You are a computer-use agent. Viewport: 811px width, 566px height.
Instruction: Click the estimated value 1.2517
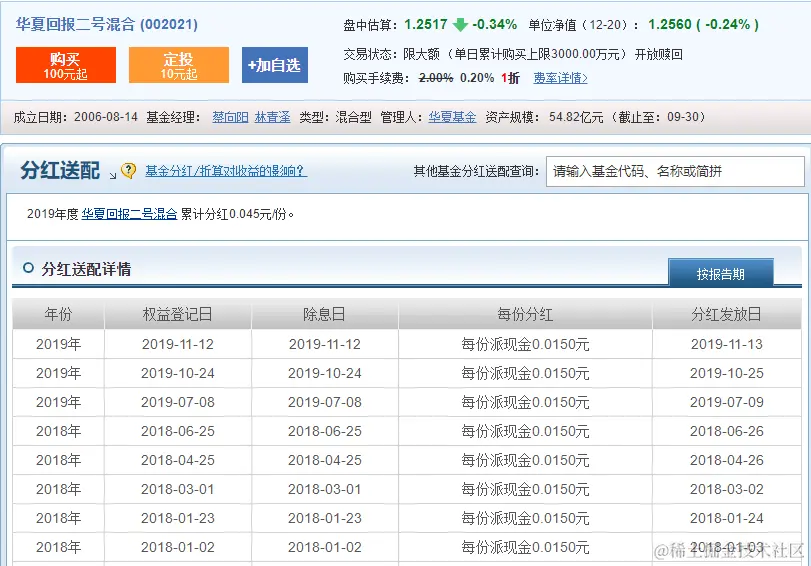426,24
